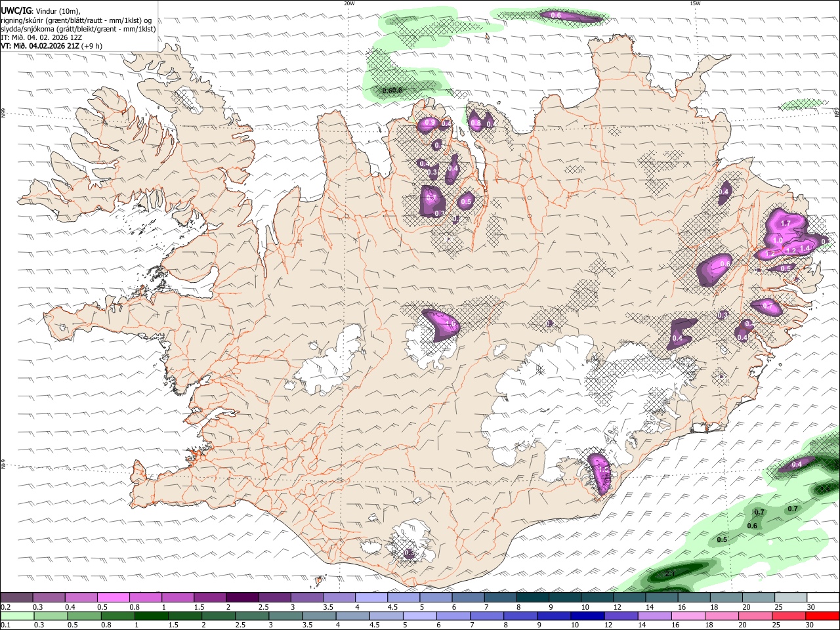The width and height of the screenshot is (840, 630).
Task: Click the upper scale swatch between 3 and 3.5
Action: click(x=306, y=598)
